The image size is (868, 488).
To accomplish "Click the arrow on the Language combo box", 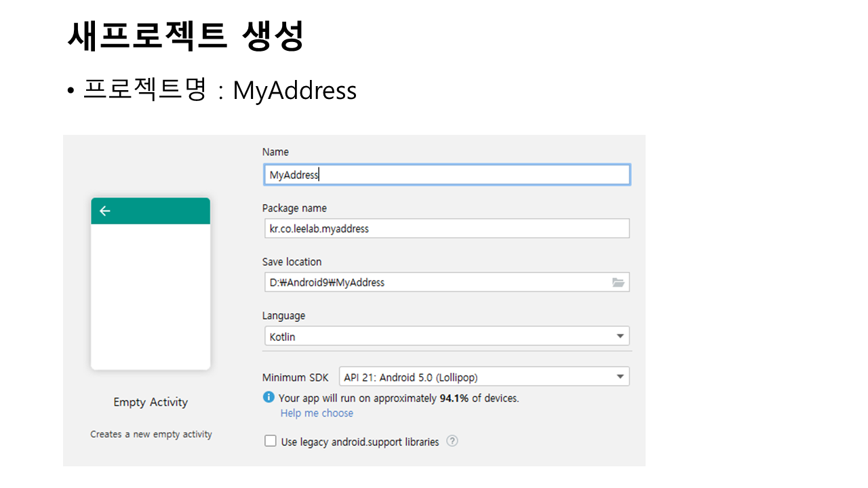I will click(x=620, y=336).
